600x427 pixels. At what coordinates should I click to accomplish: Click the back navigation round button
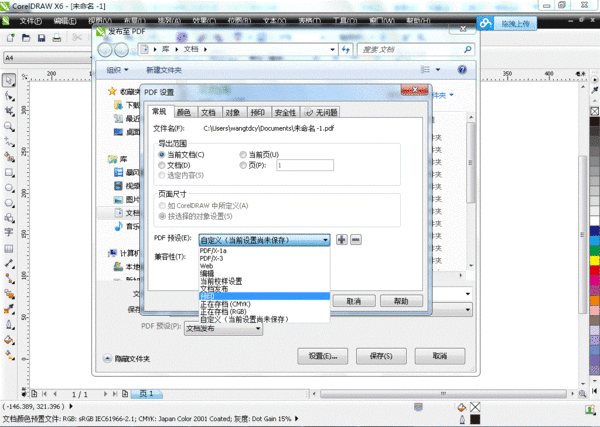pyautogui.click(x=105, y=50)
